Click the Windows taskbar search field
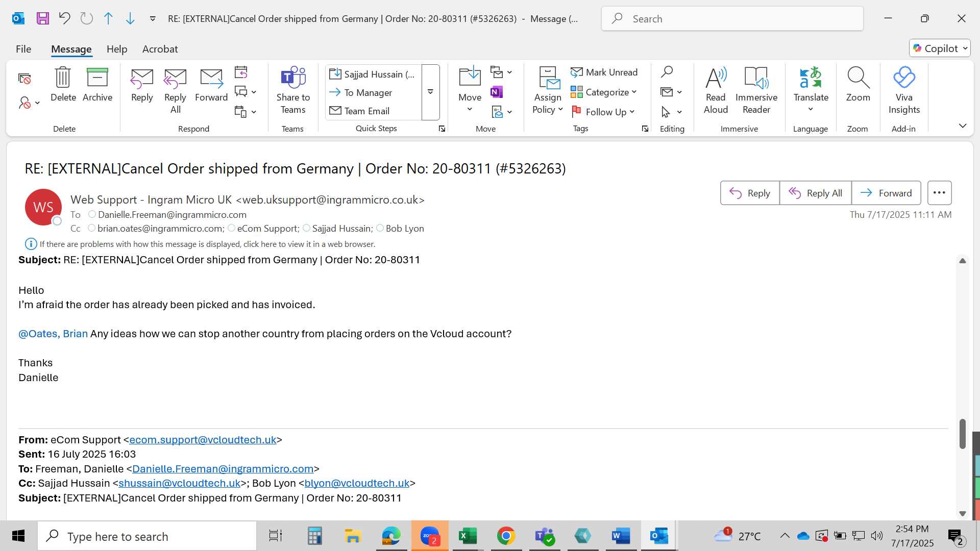This screenshot has width=980, height=551. (x=147, y=536)
